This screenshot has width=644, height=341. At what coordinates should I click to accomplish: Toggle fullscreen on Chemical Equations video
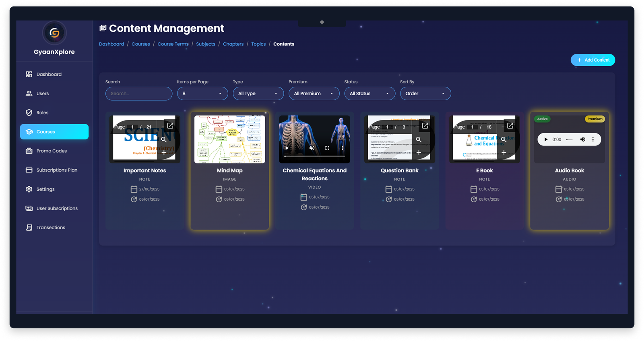tap(327, 148)
